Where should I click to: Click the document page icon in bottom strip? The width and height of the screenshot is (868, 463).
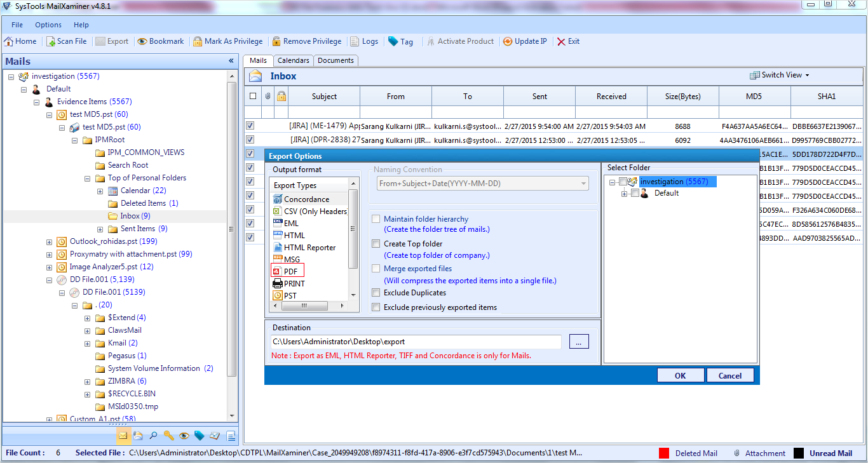(x=231, y=436)
